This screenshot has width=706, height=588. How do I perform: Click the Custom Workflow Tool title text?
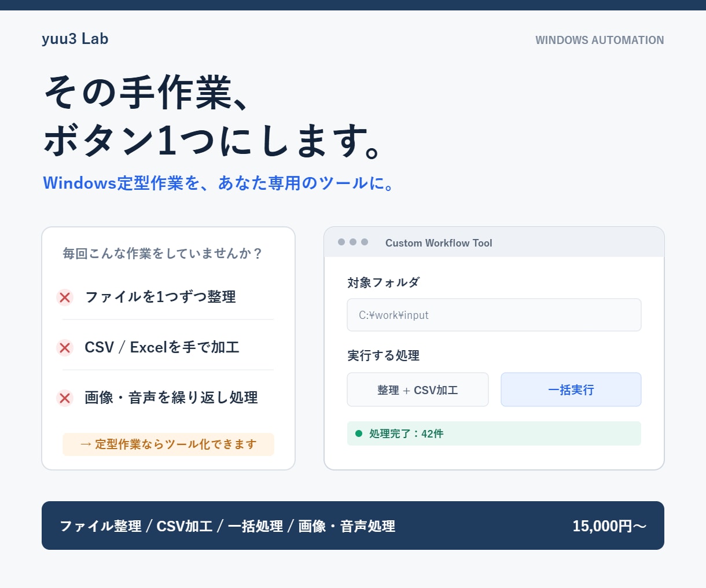(439, 243)
